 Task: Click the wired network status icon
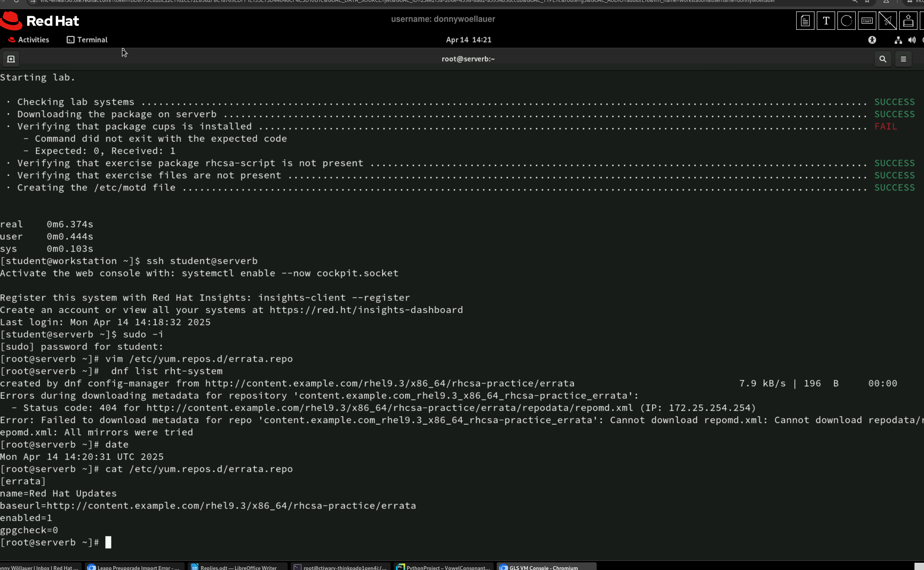(x=898, y=40)
